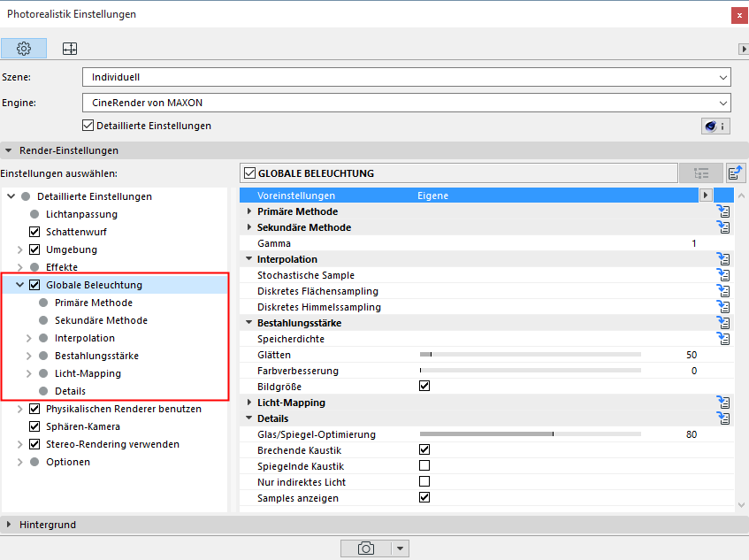Viewport: 749px width, 560px height.
Task: Toggle Globale Beleuchtung tree checkbox
Action: [34, 285]
